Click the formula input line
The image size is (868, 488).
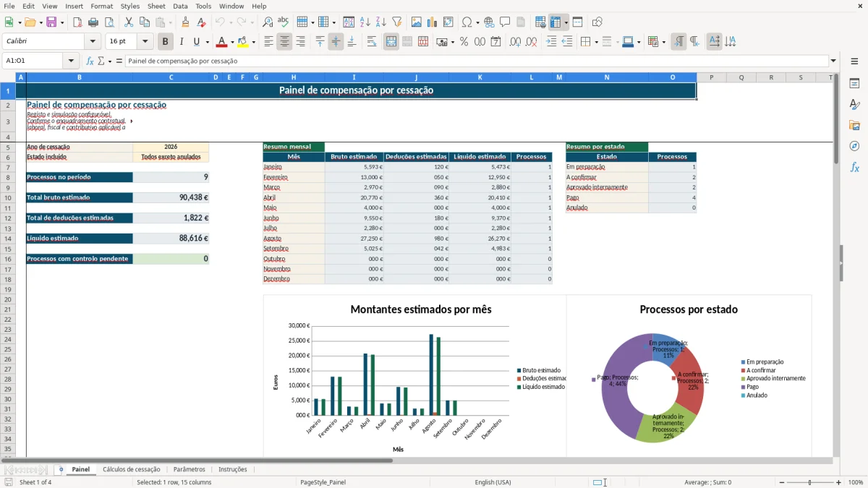pos(476,61)
